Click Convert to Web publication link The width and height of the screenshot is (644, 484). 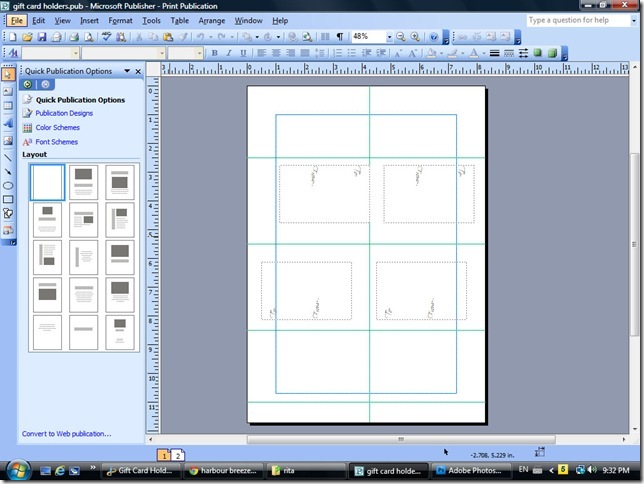pos(66,434)
